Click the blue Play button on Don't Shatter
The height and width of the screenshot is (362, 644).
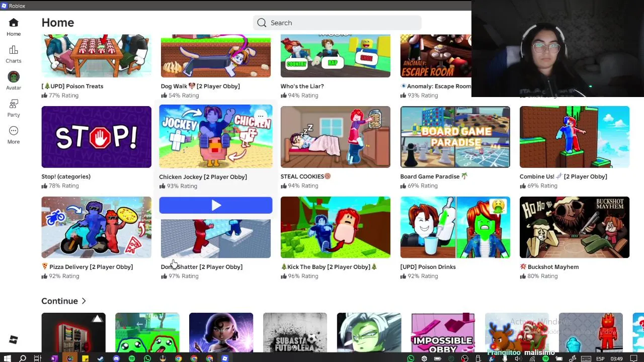(216, 205)
